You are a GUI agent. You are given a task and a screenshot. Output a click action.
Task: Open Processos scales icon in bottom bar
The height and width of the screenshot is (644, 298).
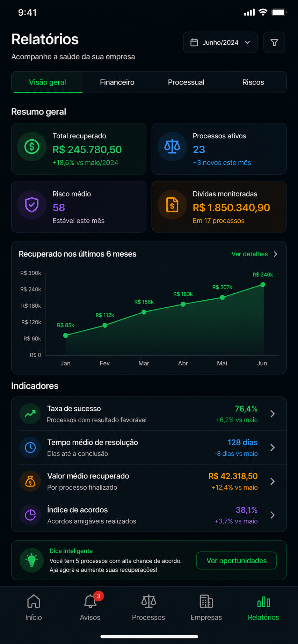(x=148, y=601)
